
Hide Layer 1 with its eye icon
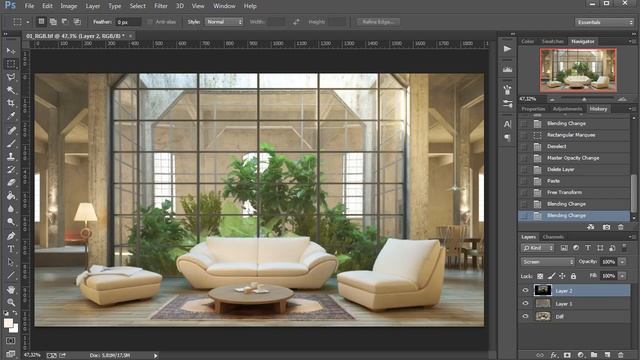click(525, 303)
